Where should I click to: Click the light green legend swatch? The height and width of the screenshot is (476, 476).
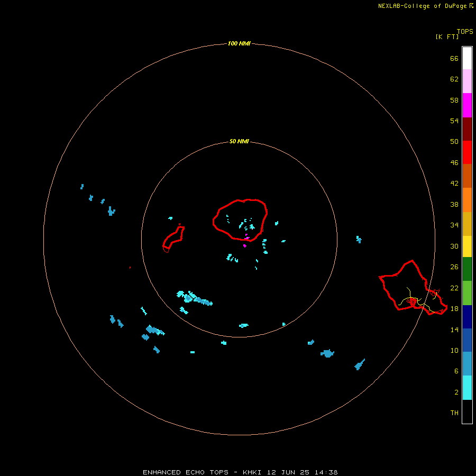click(467, 293)
